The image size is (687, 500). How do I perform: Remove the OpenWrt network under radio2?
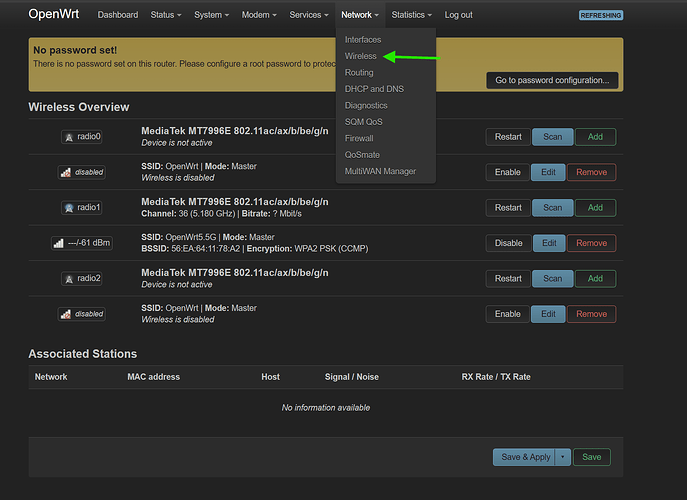(x=591, y=314)
